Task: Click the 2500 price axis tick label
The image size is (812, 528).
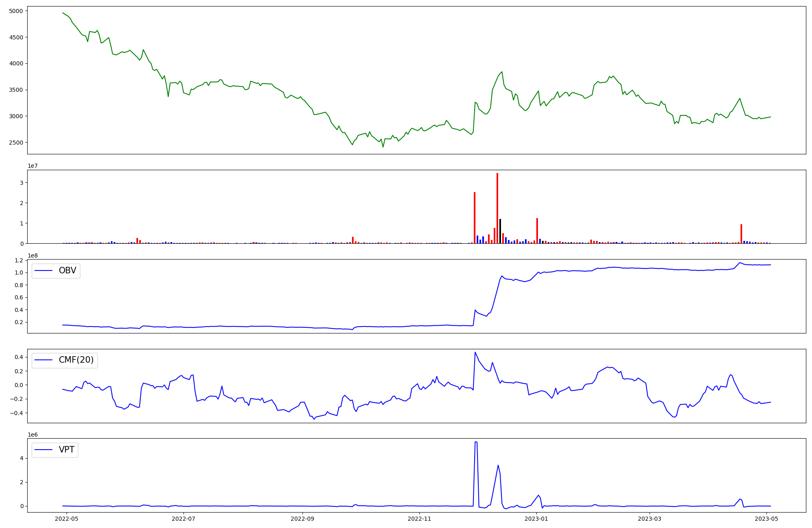Action: (x=16, y=143)
